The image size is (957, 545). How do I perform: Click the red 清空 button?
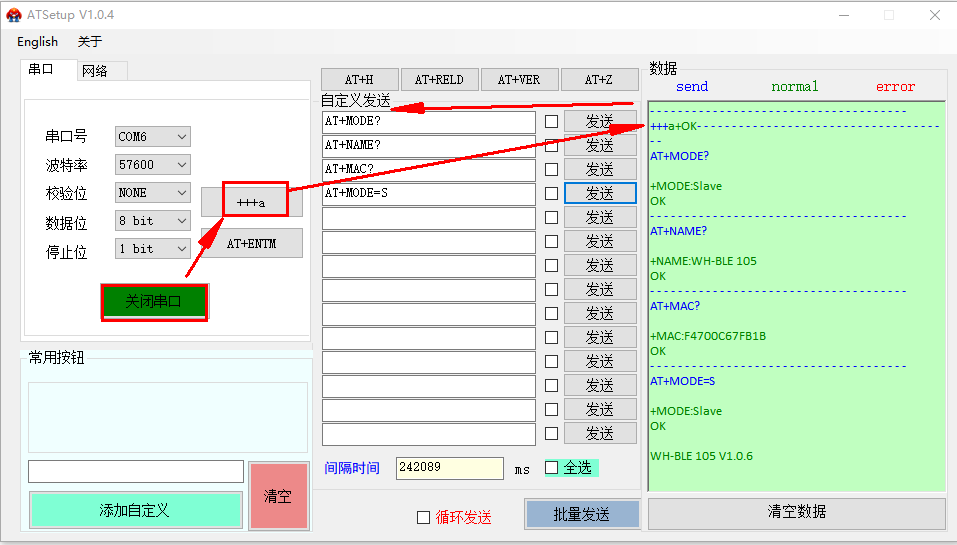click(277, 496)
